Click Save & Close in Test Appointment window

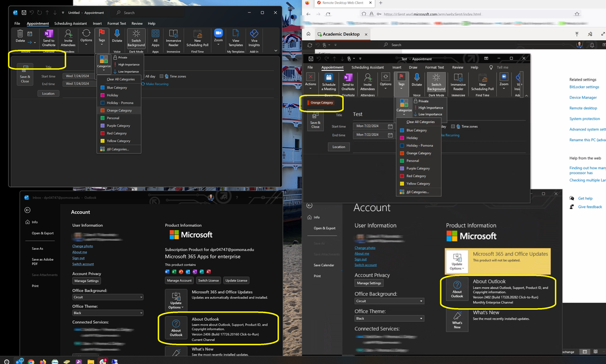[x=315, y=121]
